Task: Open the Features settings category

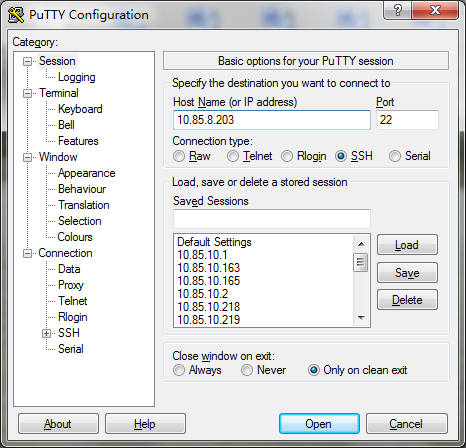Action: 78,141
